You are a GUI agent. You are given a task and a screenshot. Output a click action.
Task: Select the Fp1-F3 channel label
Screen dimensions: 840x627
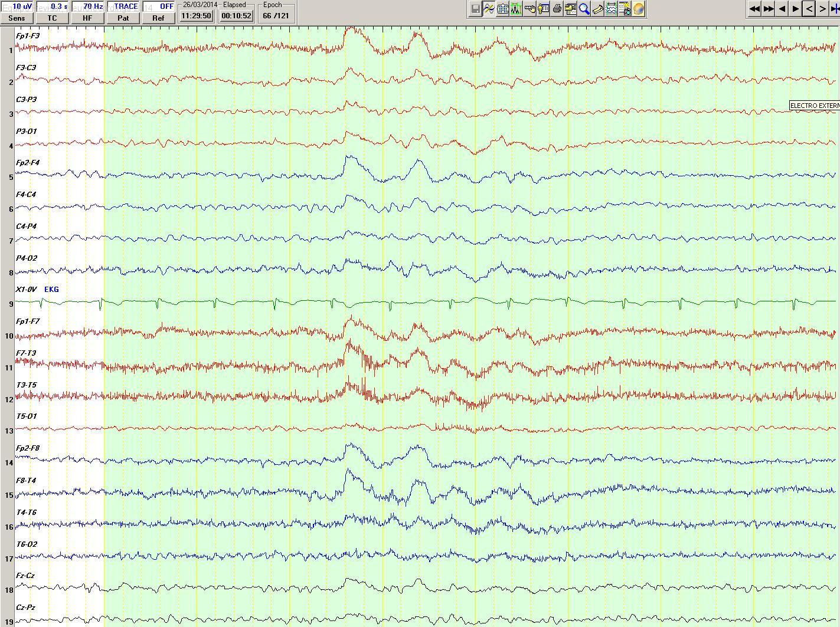28,36
